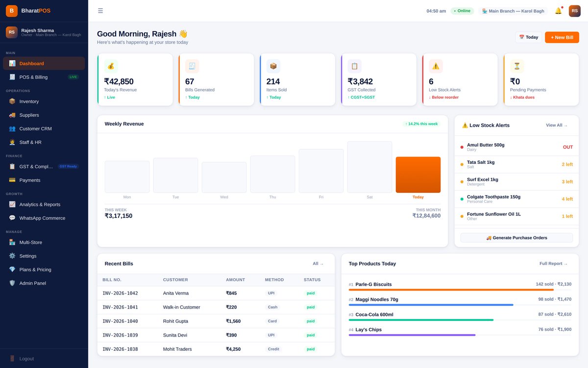This screenshot has height=368, width=588.
Task: Click Coca-Cola 600ml progress bar
Action: click(460, 320)
